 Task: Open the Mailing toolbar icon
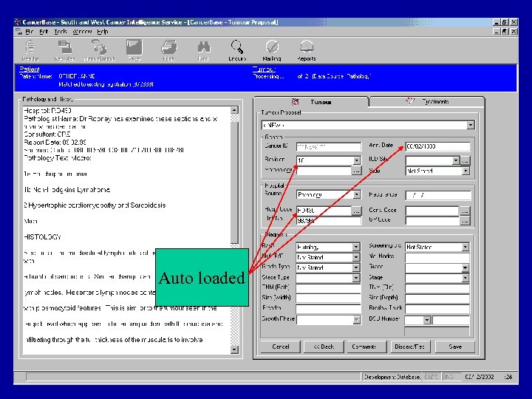[272, 50]
